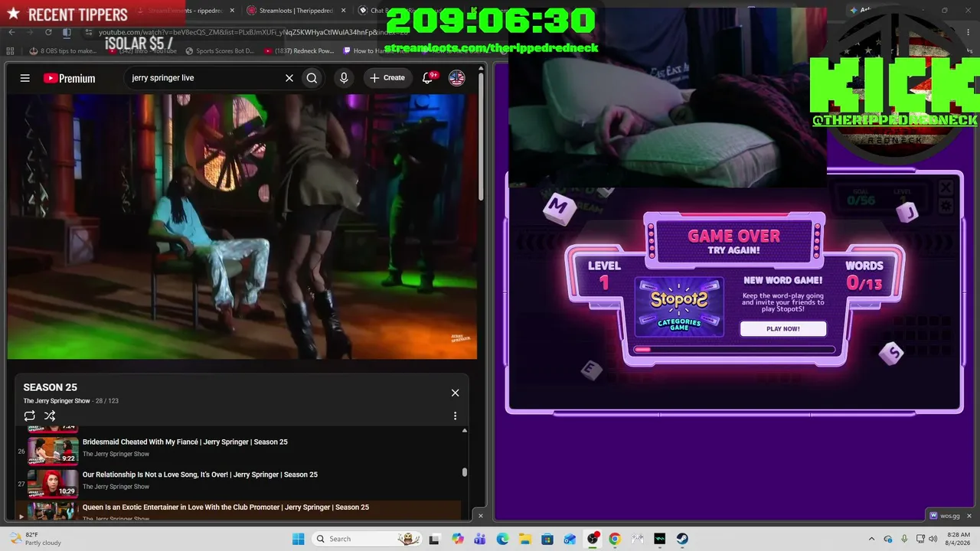Run the YouTube search magnifier button
Image resolution: width=980 pixels, height=551 pixels.
(x=312, y=78)
